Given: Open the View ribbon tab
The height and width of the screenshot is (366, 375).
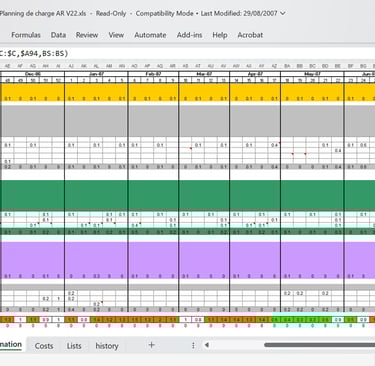Looking at the screenshot, I should pos(116,35).
